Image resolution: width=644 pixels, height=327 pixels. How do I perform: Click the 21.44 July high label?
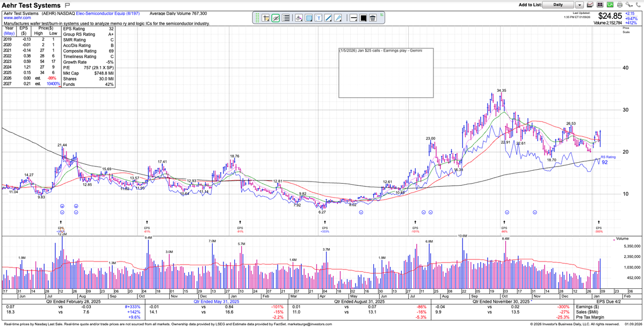point(62,145)
